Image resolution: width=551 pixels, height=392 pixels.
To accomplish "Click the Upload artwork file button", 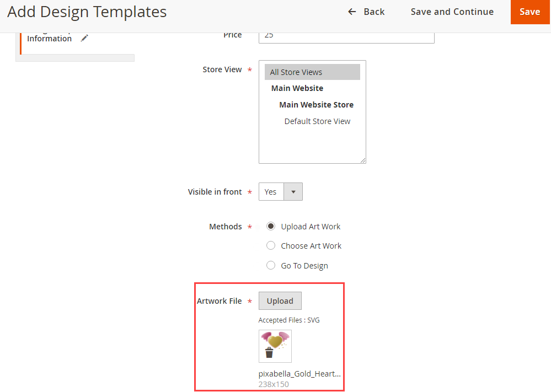I will coord(280,301).
